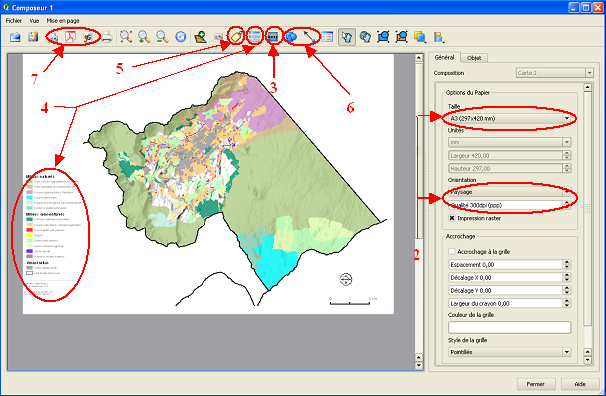The width and height of the screenshot is (606, 396).
Task: Open the Mise en page menu
Action: 63,21
